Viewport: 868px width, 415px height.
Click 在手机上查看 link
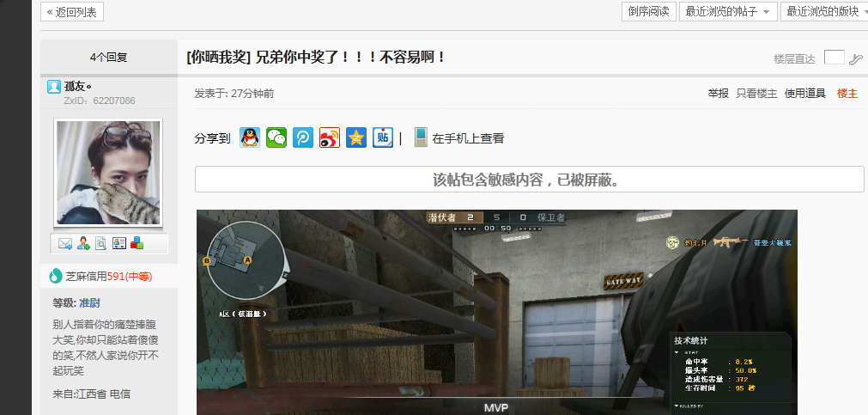coord(468,138)
